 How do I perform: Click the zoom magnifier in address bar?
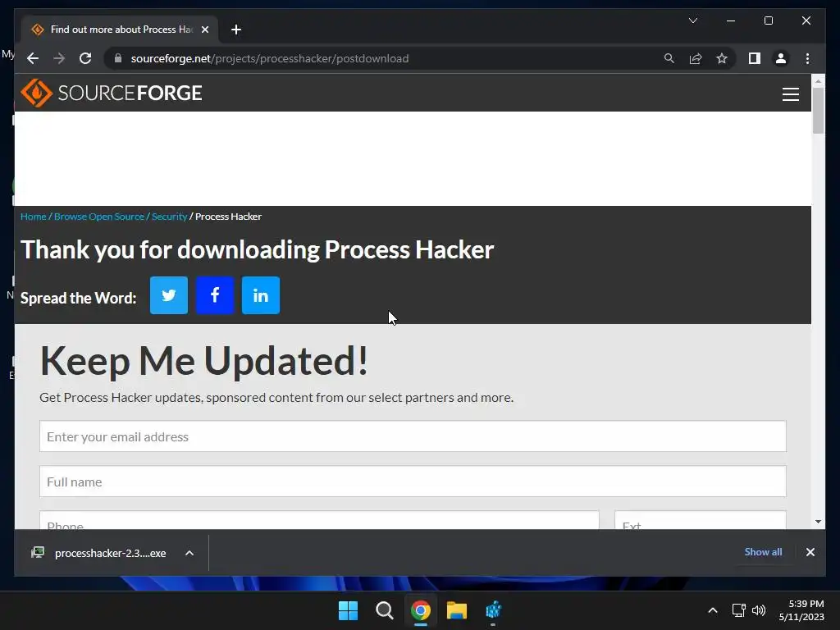[669, 58]
